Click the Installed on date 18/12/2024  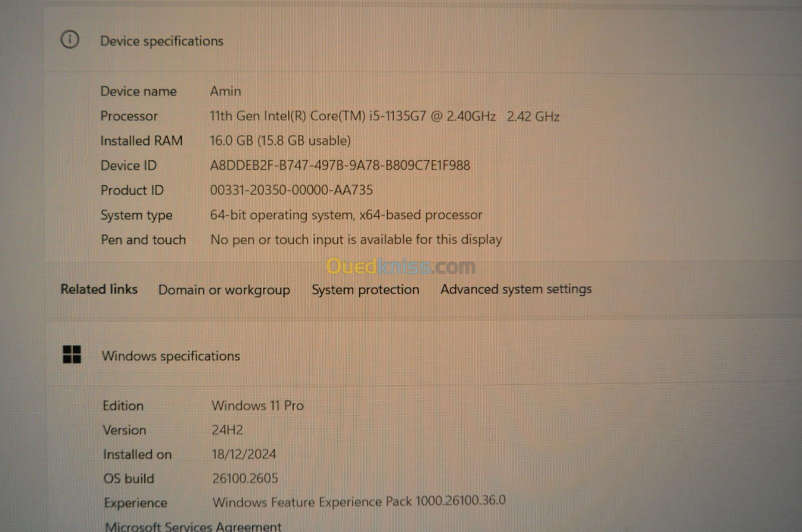(x=244, y=454)
